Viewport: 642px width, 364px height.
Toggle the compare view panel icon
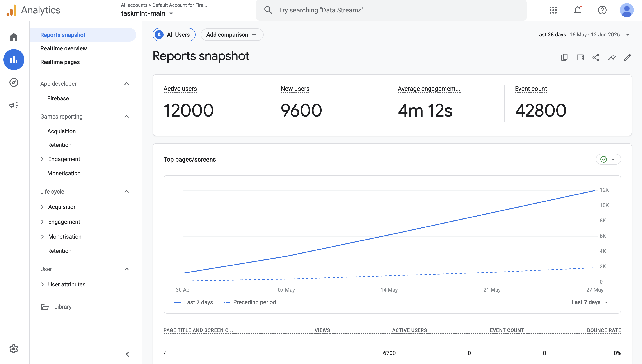[580, 57]
